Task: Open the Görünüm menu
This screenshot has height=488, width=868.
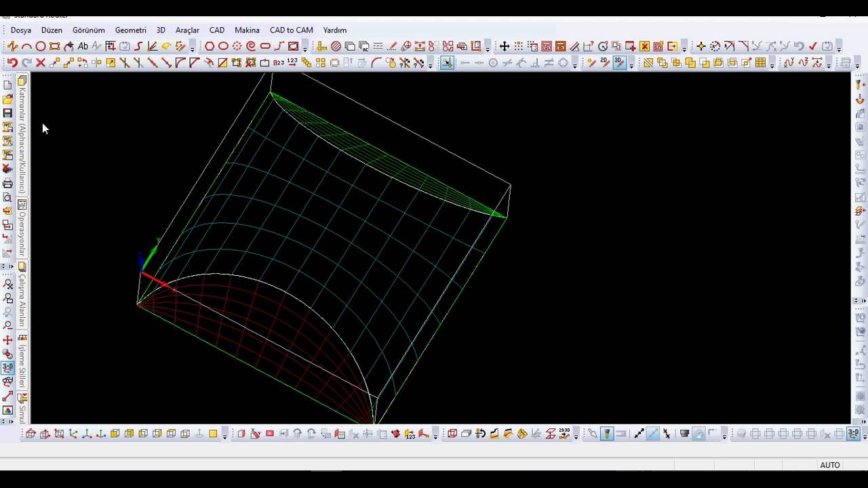Action: (89, 30)
